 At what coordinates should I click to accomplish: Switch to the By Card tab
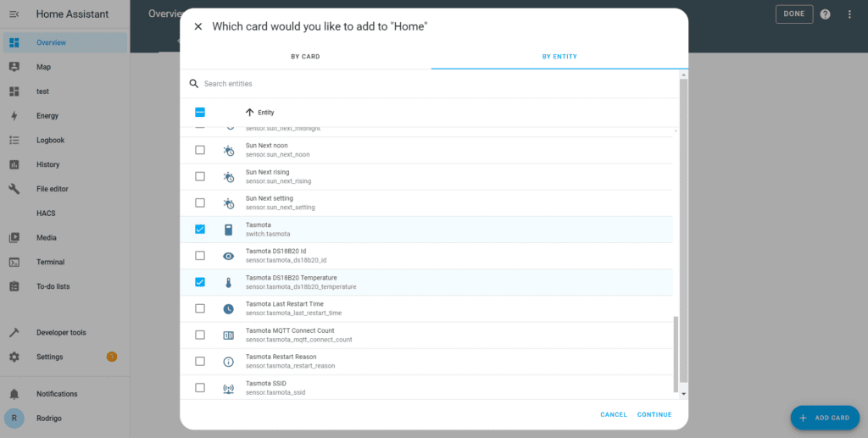point(305,57)
